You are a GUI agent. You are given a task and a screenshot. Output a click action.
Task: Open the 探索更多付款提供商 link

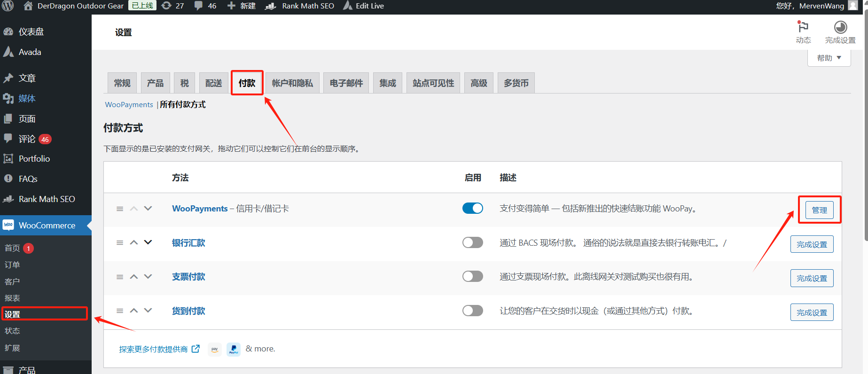click(x=153, y=349)
